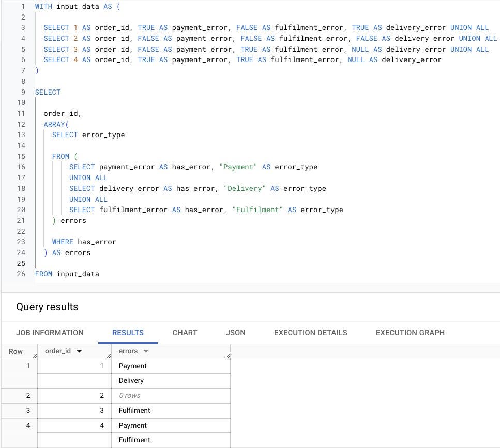This screenshot has width=500, height=448.
Task: Click ') AS errors' on line 24
Action: (x=67, y=253)
